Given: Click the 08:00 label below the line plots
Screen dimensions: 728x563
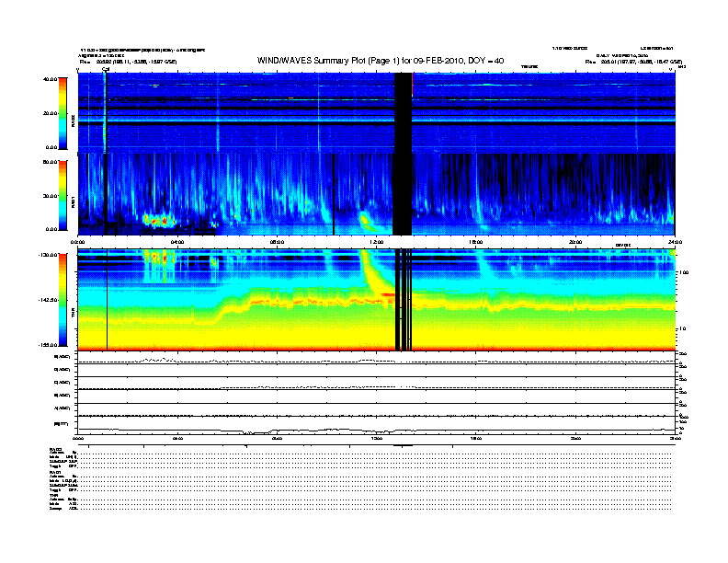Looking at the screenshot, I should pos(277,438).
